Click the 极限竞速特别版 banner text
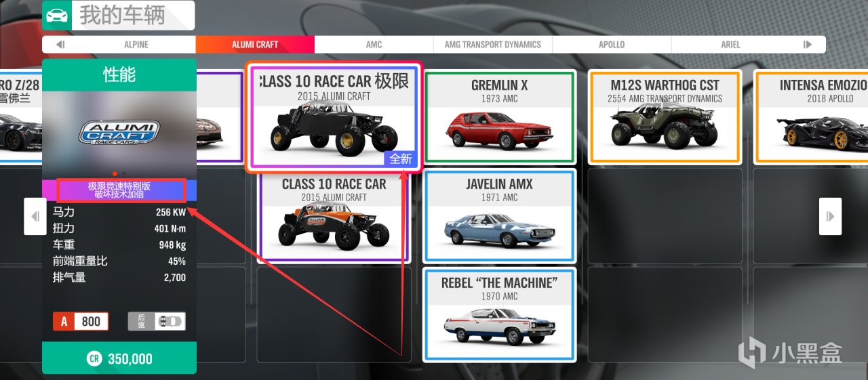The height and width of the screenshot is (380, 868). [119, 186]
